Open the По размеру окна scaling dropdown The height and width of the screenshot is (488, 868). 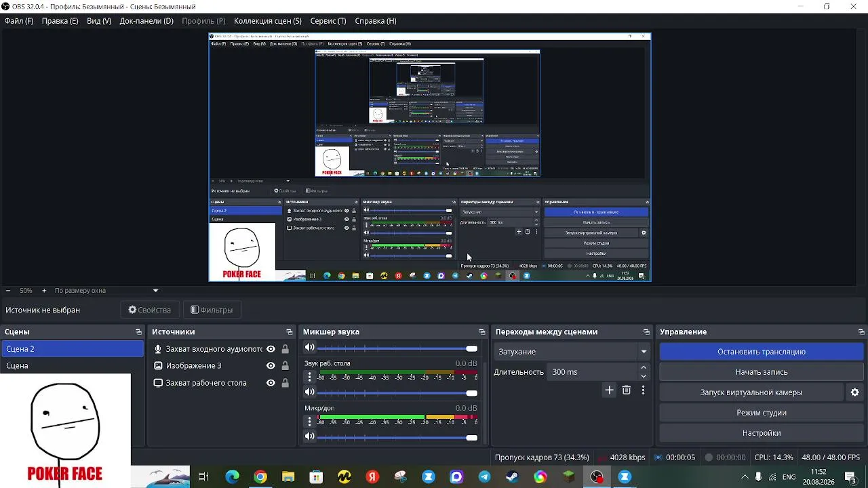(106, 291)
